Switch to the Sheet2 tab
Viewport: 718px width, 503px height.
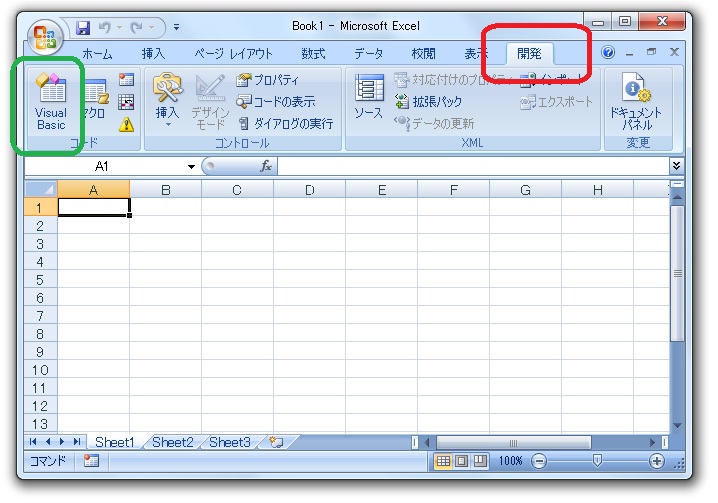click(173, 442)
